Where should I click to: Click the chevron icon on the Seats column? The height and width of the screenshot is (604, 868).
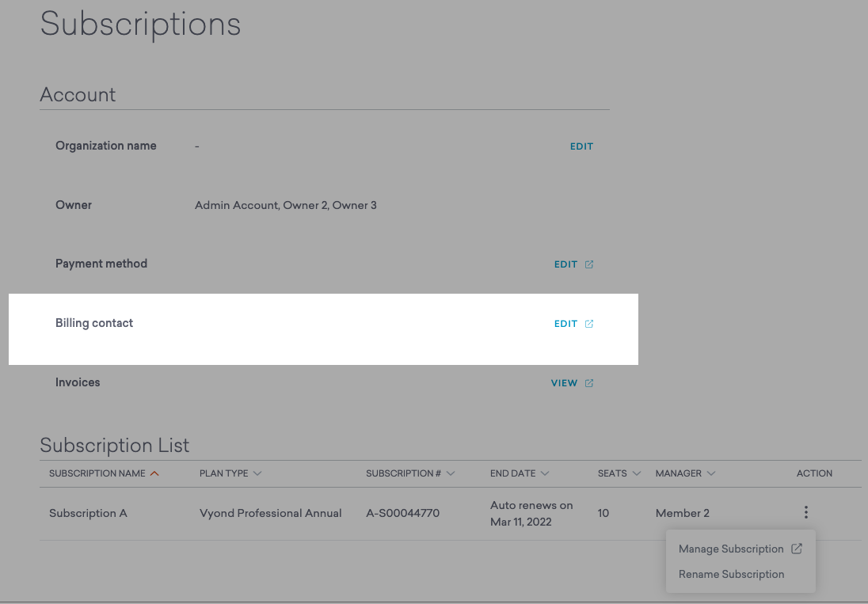pos(636,473)
